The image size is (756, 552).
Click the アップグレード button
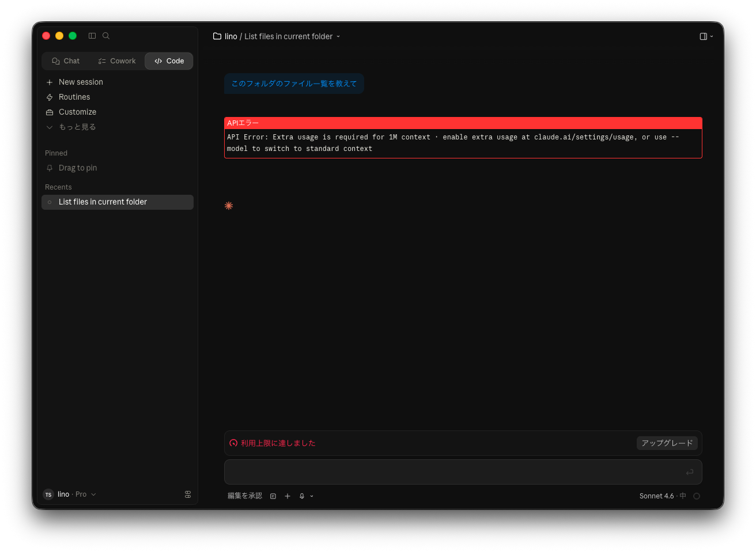tap(667, 443)
